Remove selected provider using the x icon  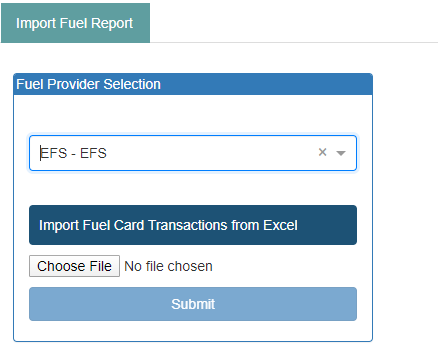tap(322, 152)
